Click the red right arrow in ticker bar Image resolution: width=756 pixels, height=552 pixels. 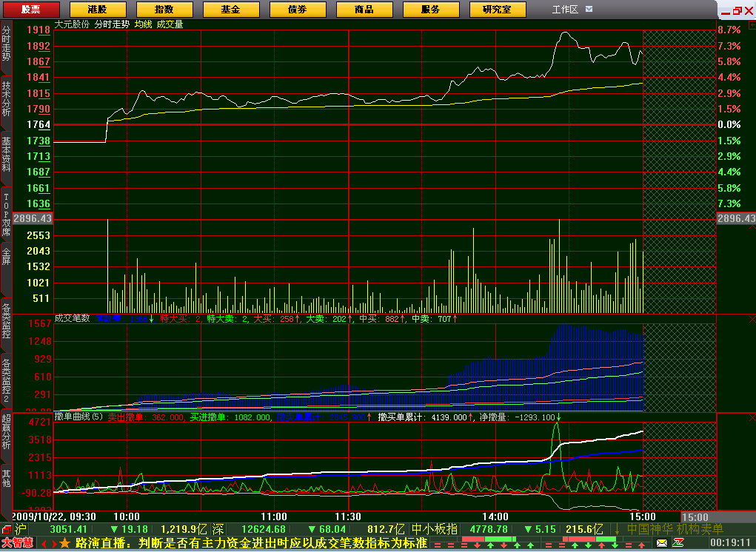click(53, 544)
